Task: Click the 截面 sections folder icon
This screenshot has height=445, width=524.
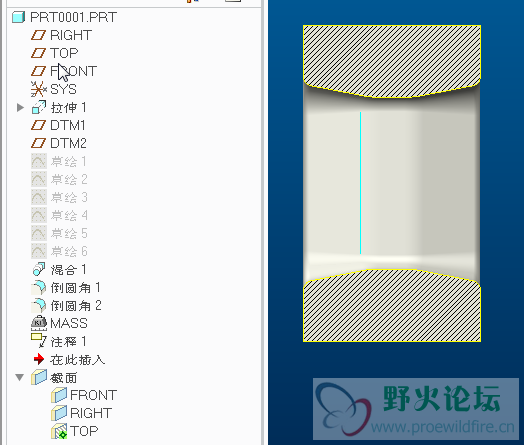Action: [x=39, y=378]
